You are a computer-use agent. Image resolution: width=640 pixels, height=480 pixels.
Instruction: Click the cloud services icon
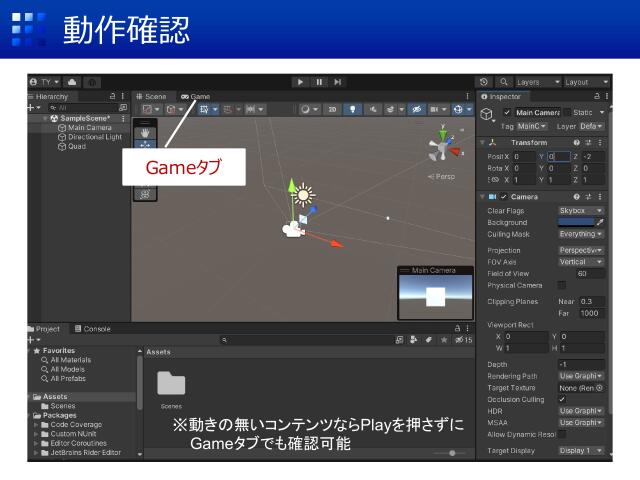(72, 82)
